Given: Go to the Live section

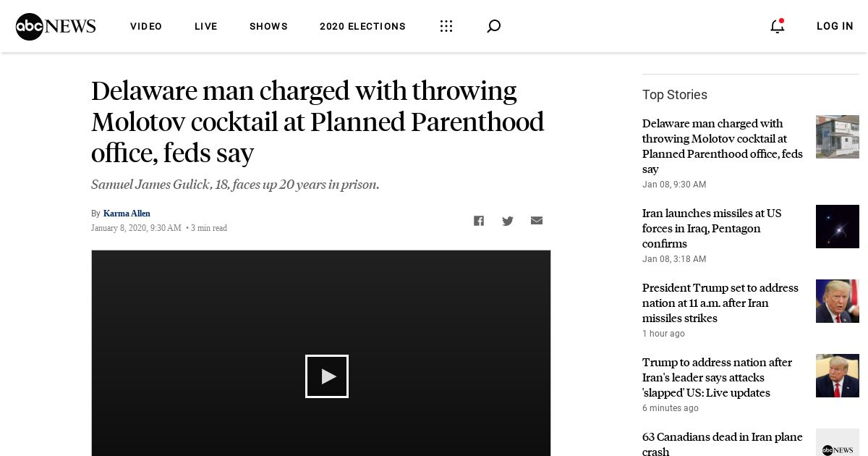Looking at the screenshot, I should 206,27.
